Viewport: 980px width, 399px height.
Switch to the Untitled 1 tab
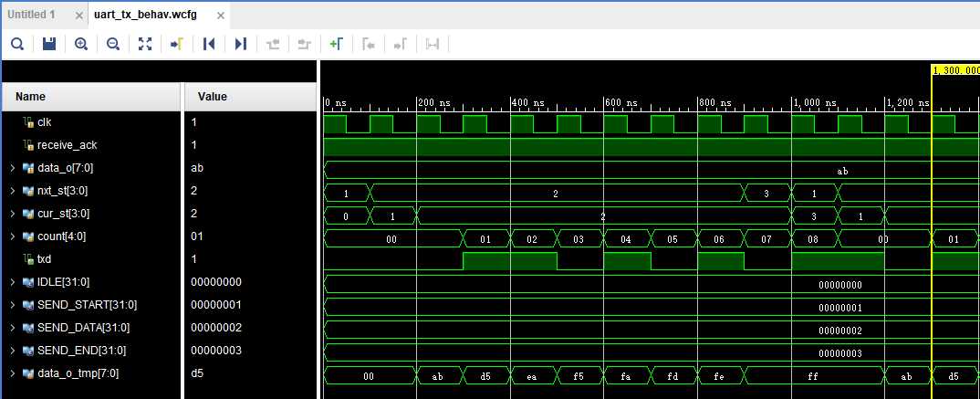click(x=31, y=15)
